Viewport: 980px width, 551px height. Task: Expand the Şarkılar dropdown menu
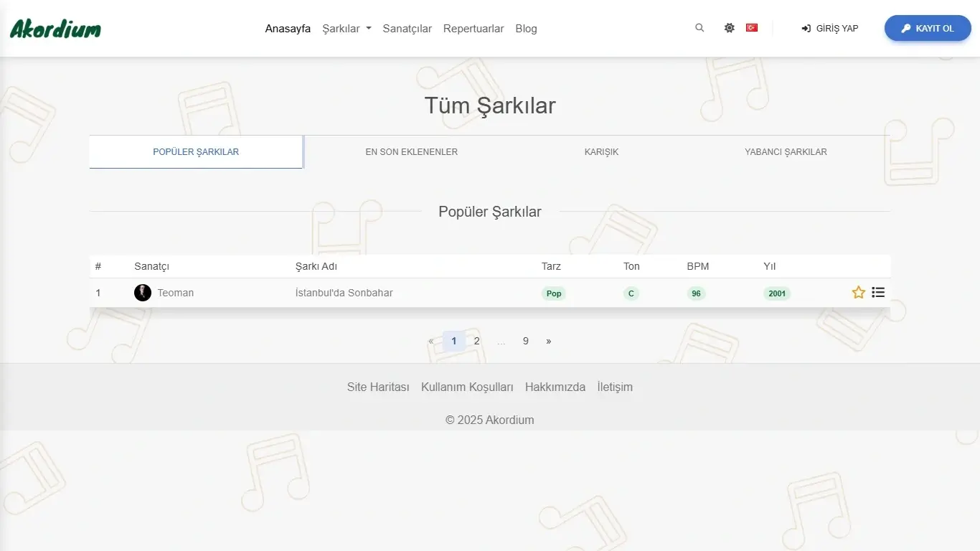click(x=347, y=29)
